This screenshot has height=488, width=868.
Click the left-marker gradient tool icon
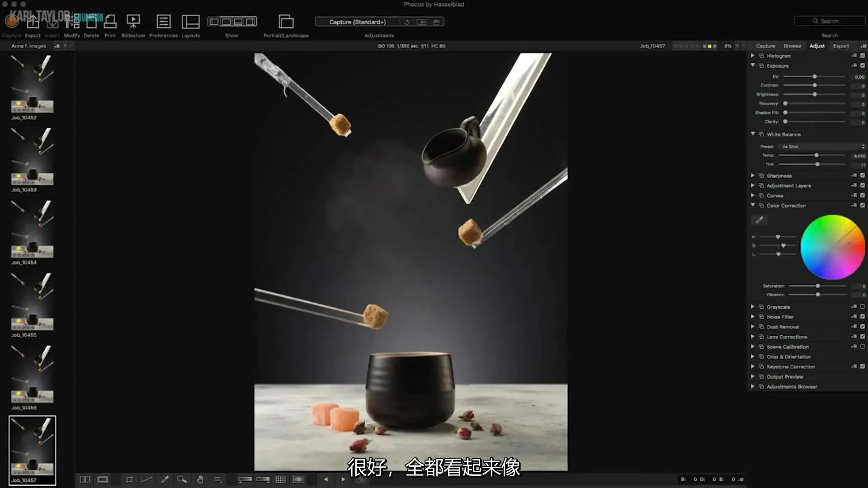tap(245, 479)
